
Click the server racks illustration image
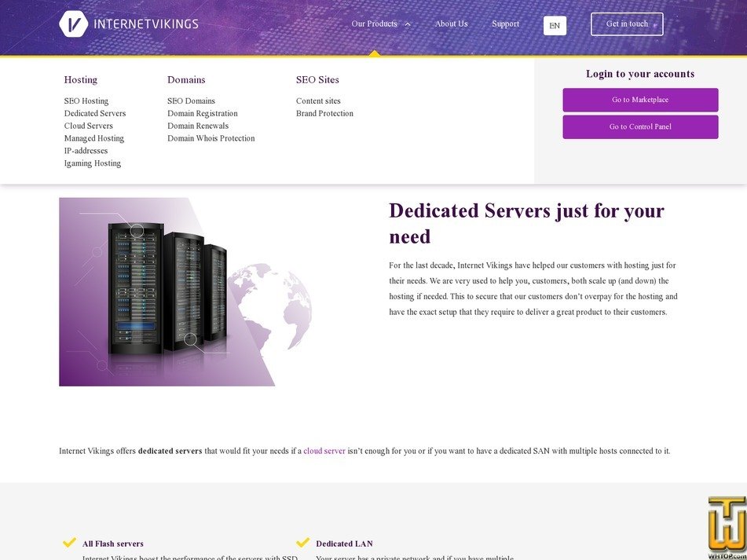pyautogui.click(x=186, y=292)
